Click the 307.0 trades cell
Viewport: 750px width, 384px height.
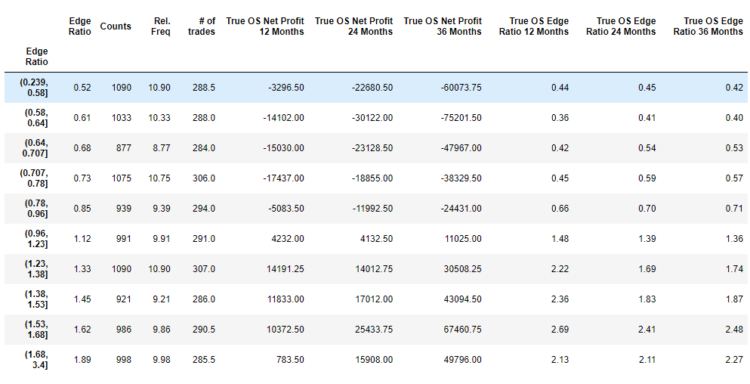(204, 269)
